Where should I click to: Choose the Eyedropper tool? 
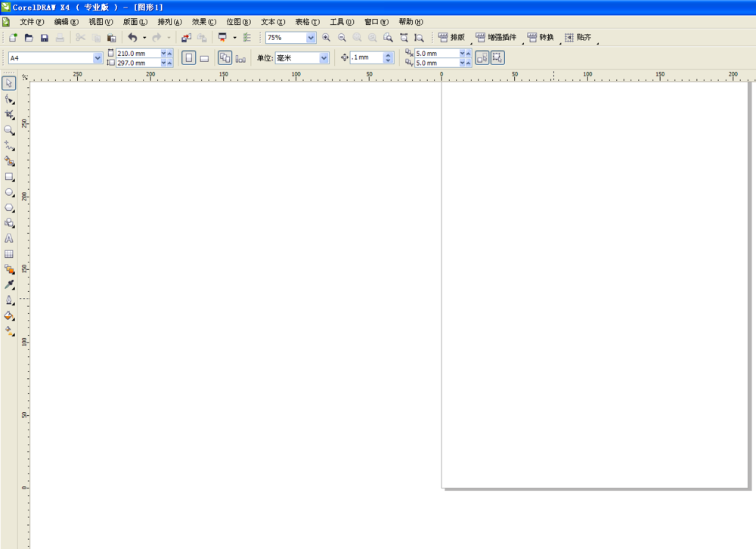point(9,285)
